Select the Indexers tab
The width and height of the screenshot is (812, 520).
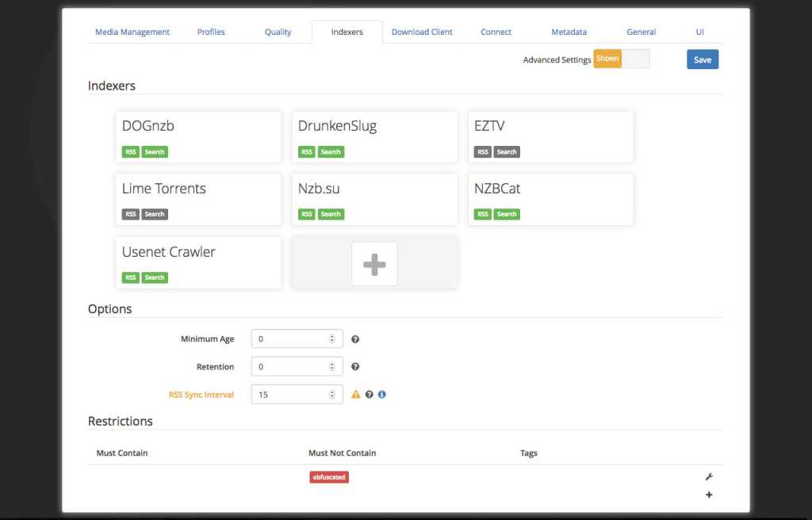click(347, 32)
